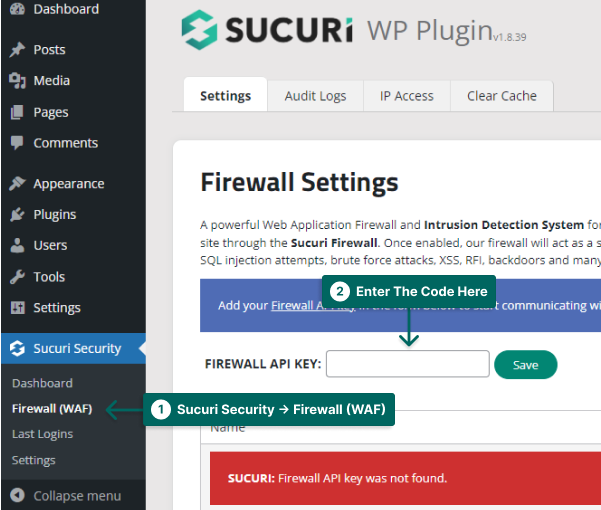Open the WordPress Settings menu
601x510 pixels.
click(x=56, y=308)
